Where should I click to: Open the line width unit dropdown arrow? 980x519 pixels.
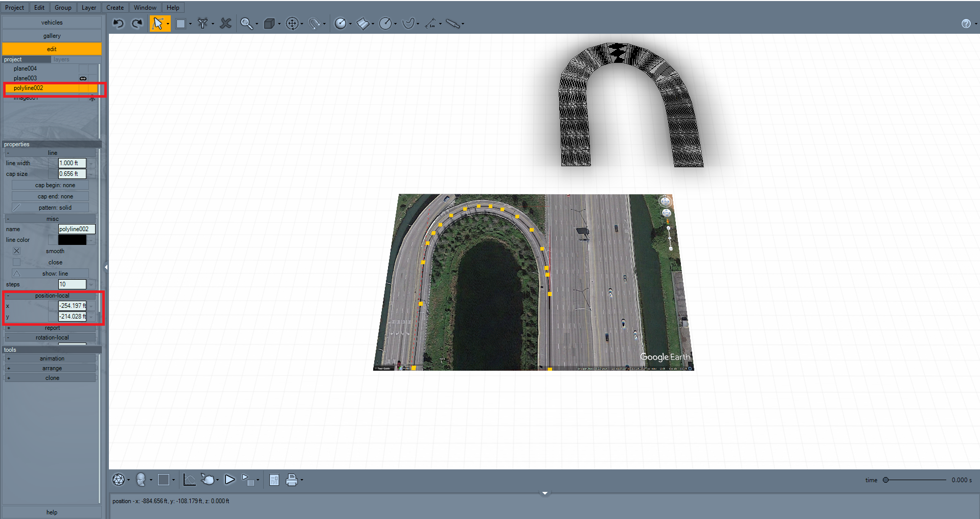pos(91,163)
